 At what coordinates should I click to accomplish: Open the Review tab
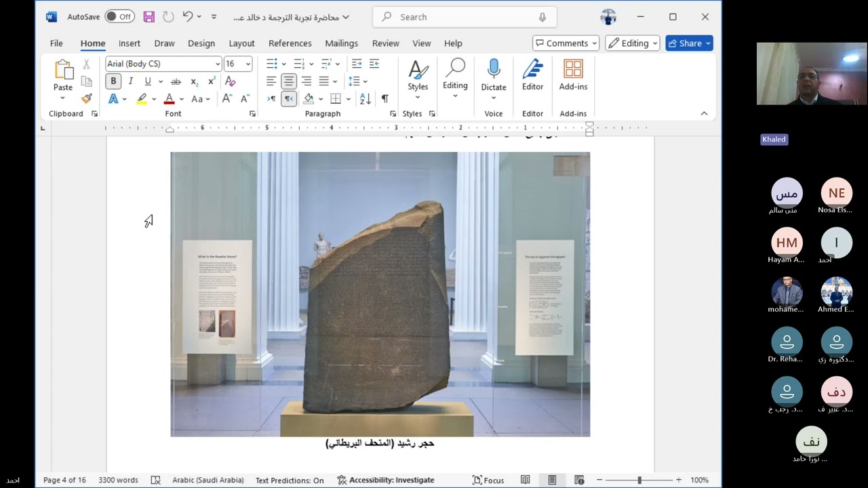tap(386, 43)
